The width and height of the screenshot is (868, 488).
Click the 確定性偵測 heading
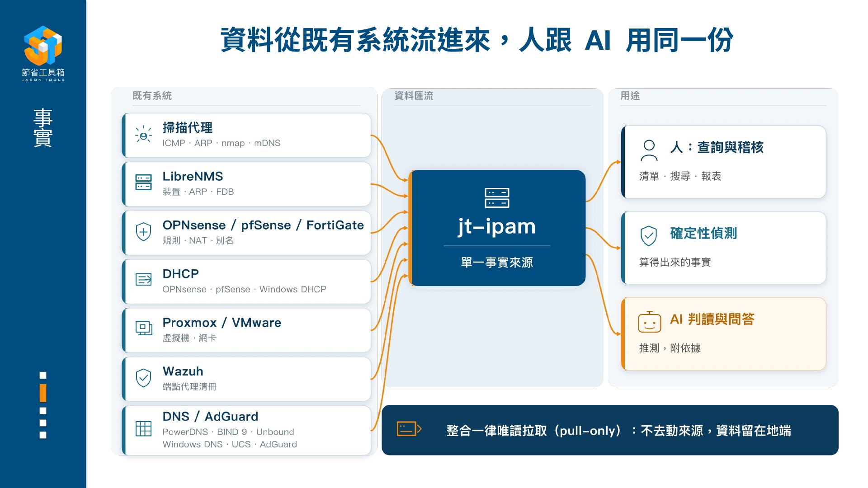coord(703,233)
